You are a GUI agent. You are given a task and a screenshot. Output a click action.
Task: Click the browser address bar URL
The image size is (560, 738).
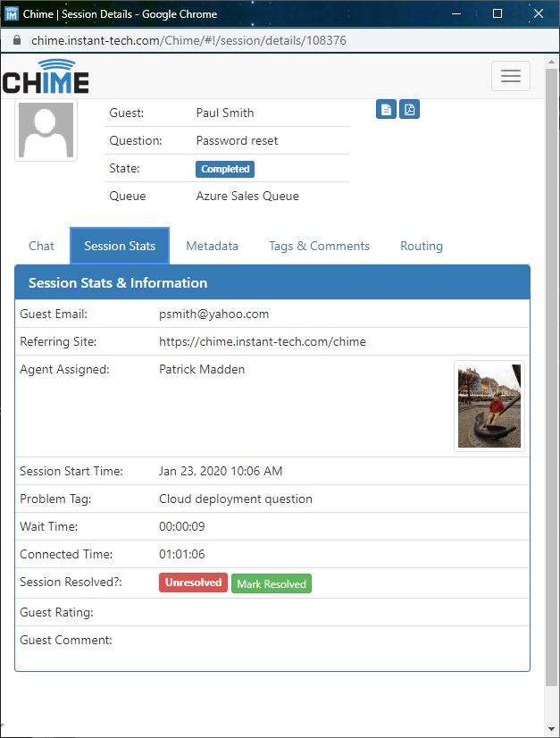click(x=188, y=41)
